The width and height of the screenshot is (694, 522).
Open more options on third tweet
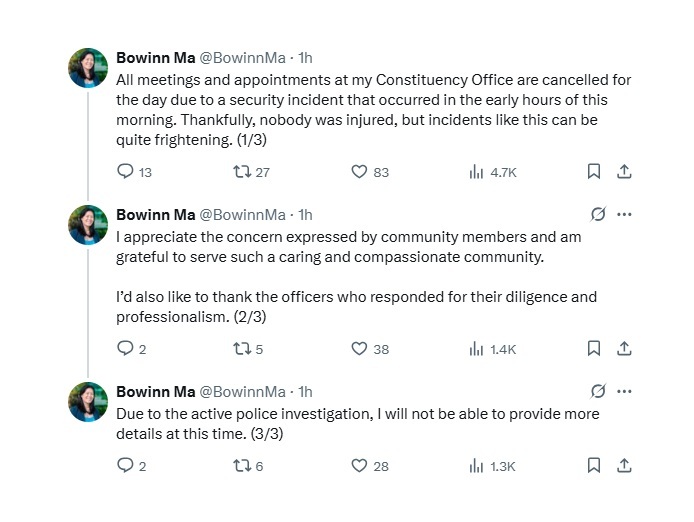pos(624,391)
